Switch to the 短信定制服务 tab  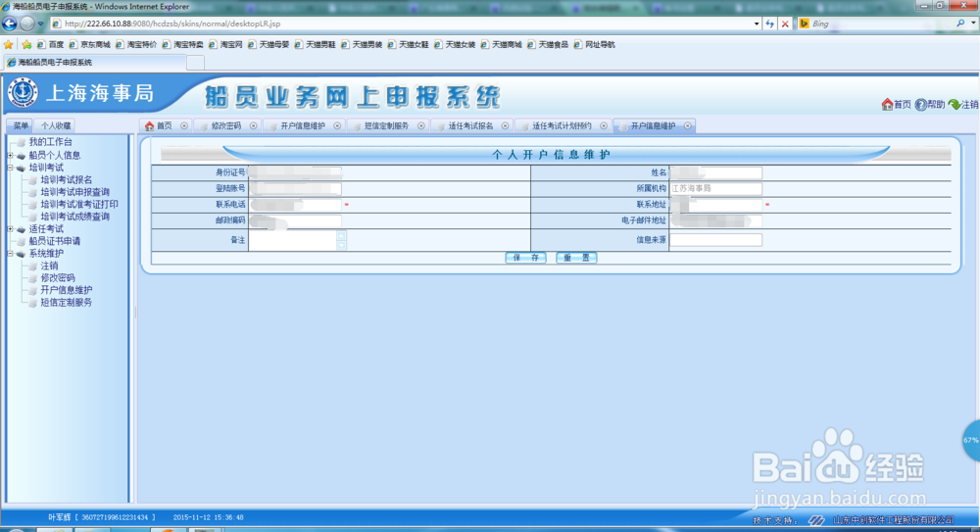point(386,125)
